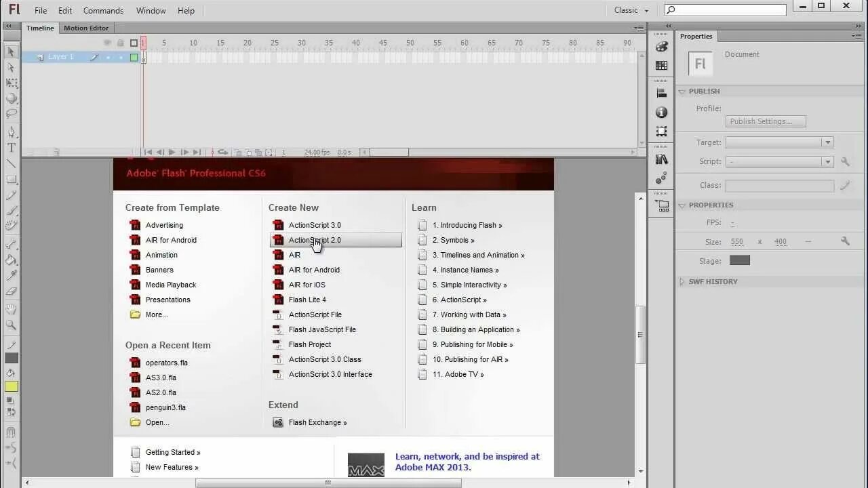Create new ActionScript 2.0 document
868x488 pixels.
(336, 240)
